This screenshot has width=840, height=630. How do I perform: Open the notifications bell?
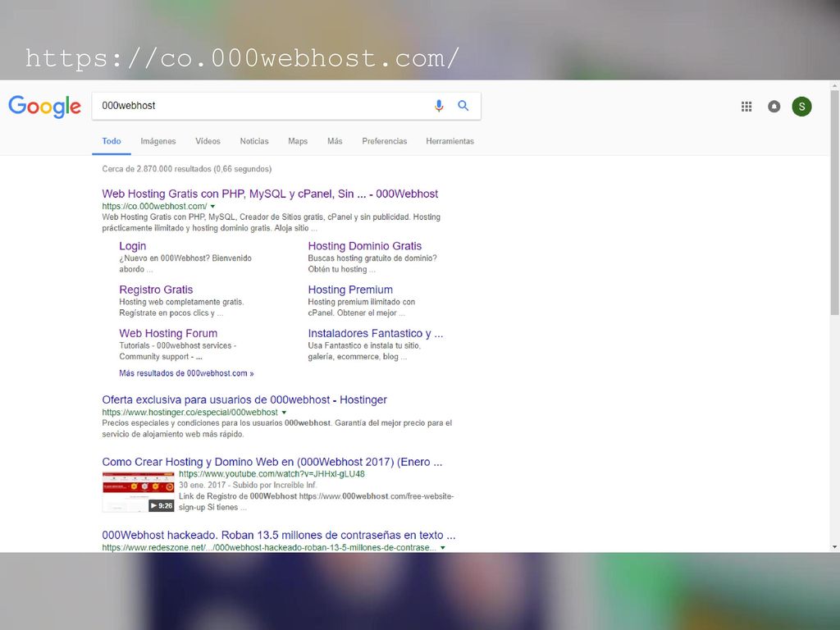coord(774,107)
